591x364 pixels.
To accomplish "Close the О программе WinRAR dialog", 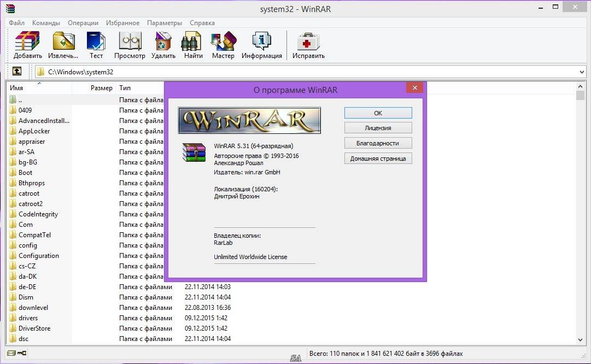I will point(414,88).
